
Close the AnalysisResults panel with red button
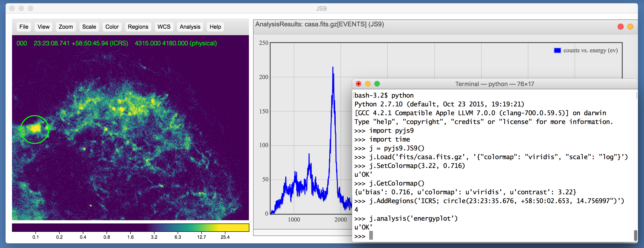(620, 27)
